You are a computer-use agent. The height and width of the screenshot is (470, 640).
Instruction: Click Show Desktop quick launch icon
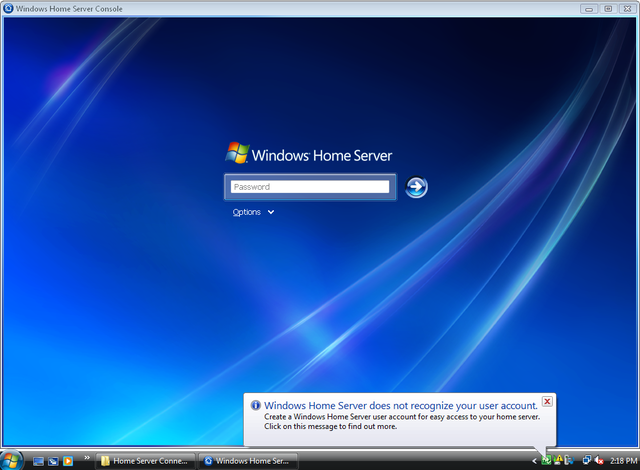pyautogui.click(x=38, y=461)
